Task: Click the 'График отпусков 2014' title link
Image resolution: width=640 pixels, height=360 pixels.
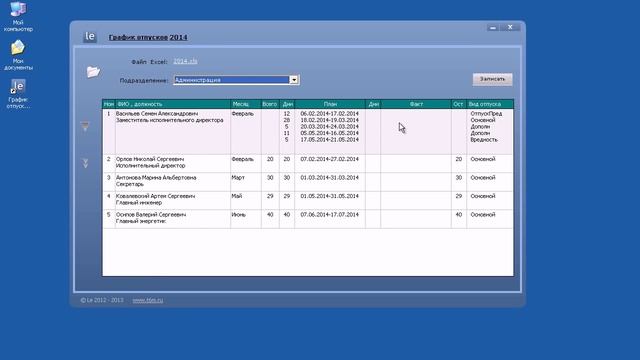Action: (148, 37)
